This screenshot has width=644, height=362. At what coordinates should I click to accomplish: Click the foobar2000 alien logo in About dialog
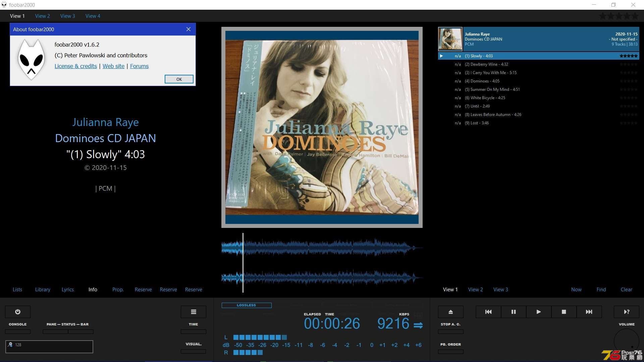tap(31, 59)
